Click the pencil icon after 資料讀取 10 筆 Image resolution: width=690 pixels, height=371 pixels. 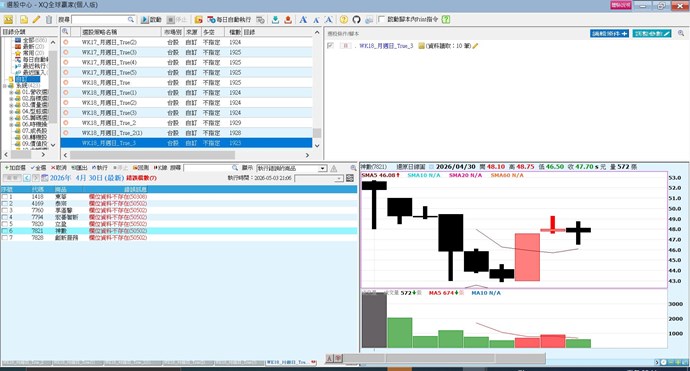(x=475, y=46)
